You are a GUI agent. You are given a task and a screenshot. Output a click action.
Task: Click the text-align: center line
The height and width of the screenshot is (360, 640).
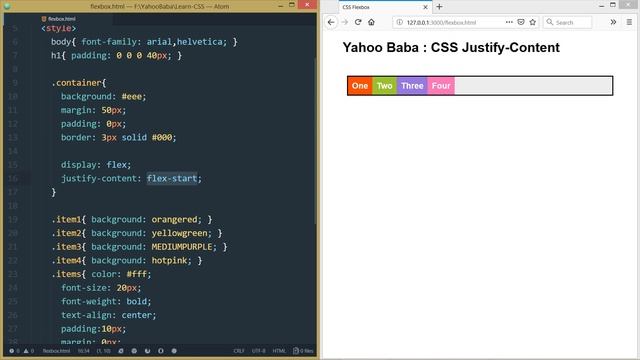[x=109, y=315]
